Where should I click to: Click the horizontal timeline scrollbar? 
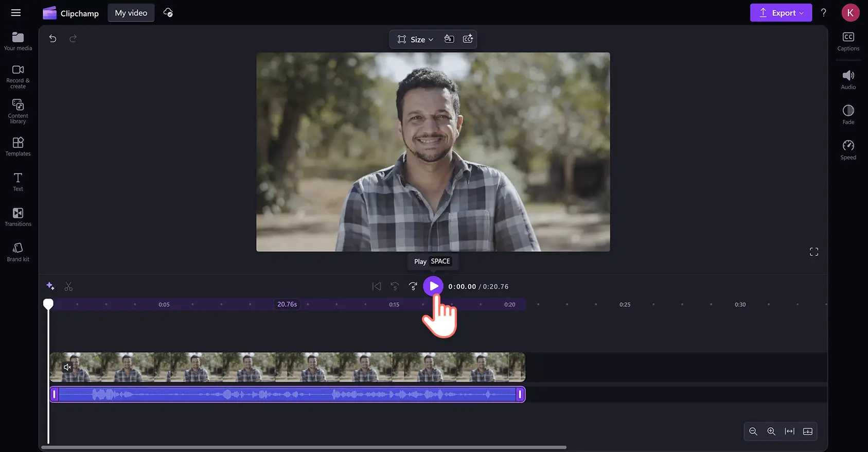(304, 447)
